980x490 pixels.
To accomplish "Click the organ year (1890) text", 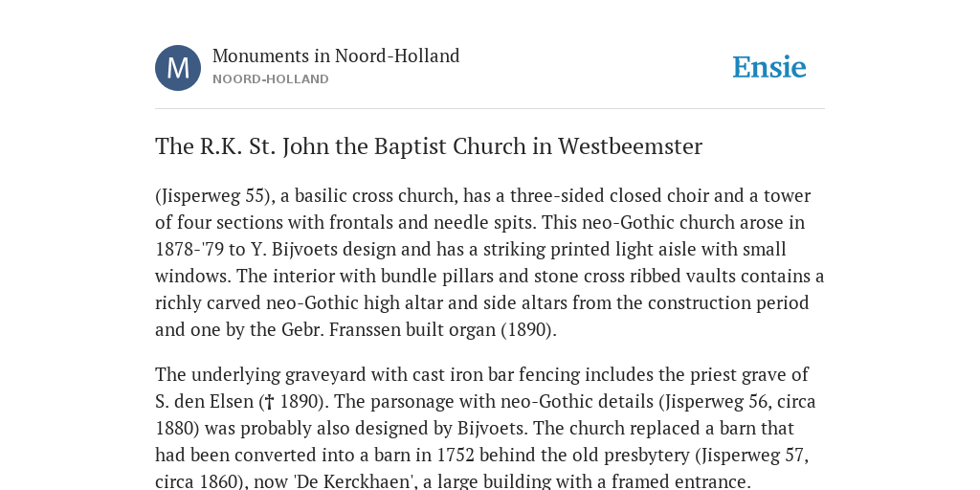I will pyautogui.click(x=528, y=329).
